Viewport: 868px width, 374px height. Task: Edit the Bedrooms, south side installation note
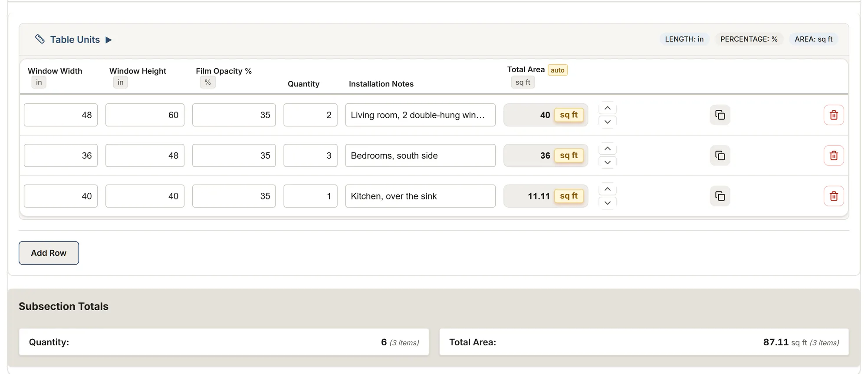point(420,156)
